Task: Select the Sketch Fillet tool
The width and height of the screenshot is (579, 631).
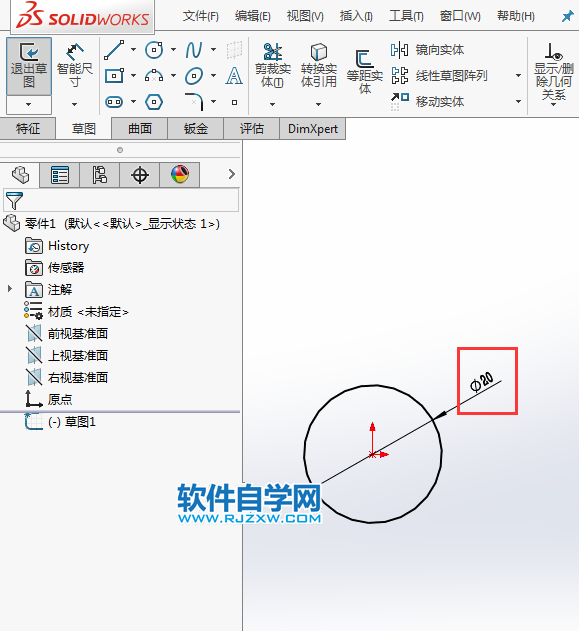Action: tap(194, 101)
